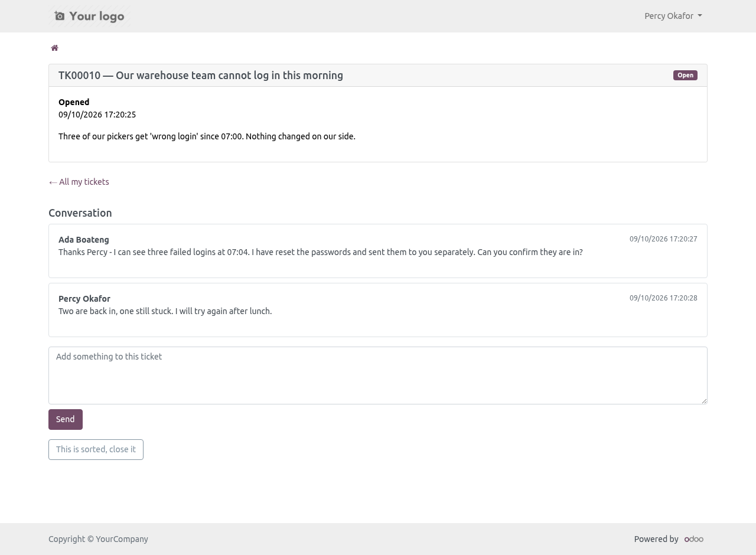Select the ticket title TK00010 heading
The image size is (756, 555).
pos(201,75)
